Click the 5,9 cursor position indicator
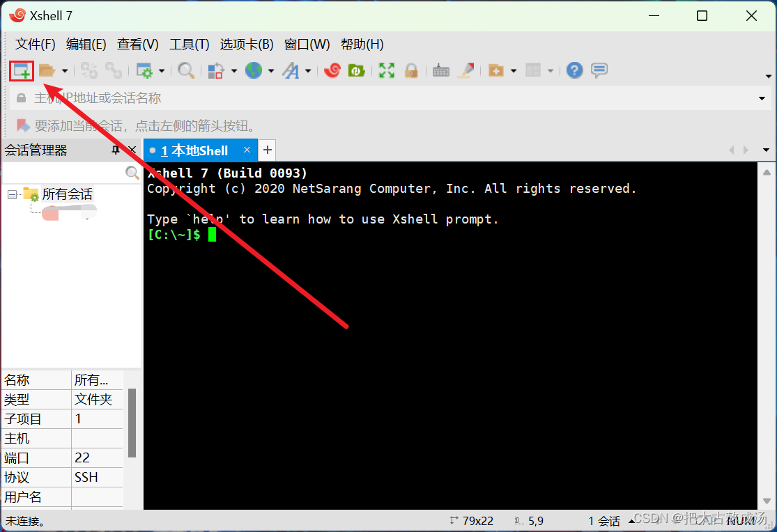Viewport: 777px width, 532px height. tap(529, 521)
